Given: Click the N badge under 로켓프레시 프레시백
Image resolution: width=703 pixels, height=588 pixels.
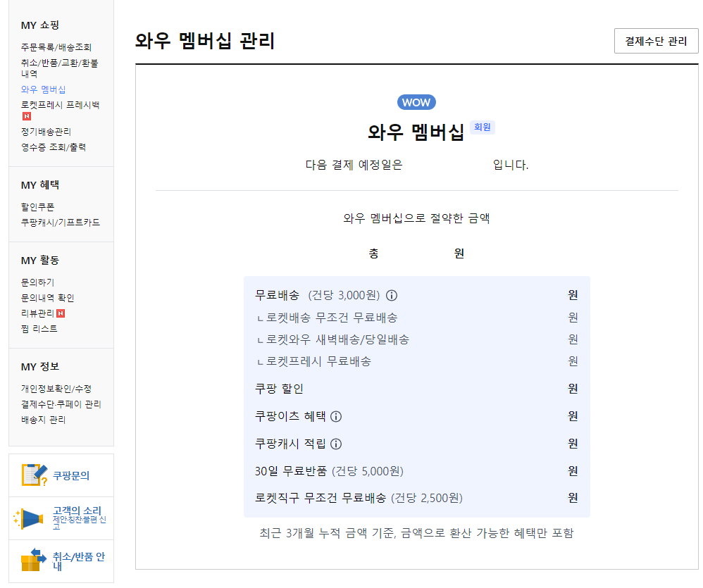Looking at the screenshot, I should pos(27,116).
